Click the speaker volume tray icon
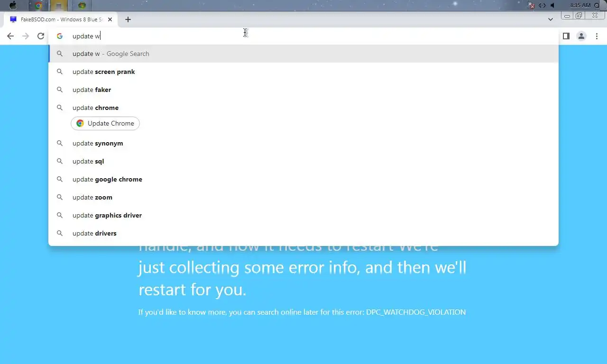Image resolution: width=607 pixels, height=364 pixels. (552, 5)
